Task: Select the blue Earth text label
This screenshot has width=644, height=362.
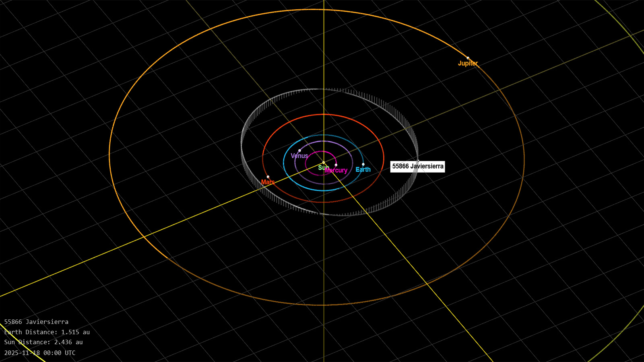Action: point(363,170)
